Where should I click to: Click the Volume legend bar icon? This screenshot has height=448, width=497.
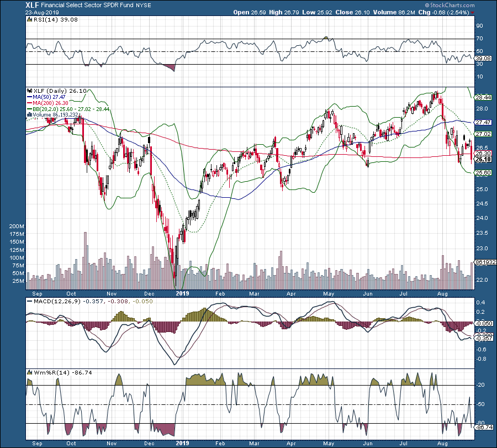(x=30, y=115)
